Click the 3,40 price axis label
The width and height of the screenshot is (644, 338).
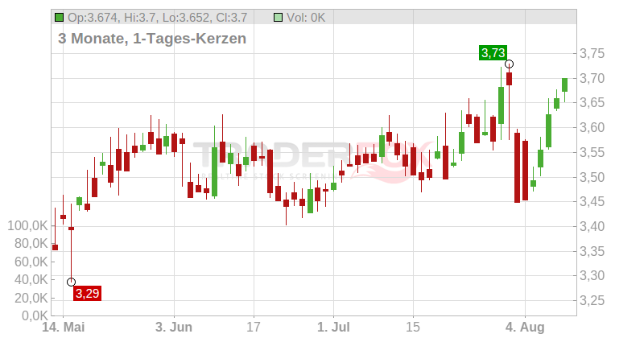592,226
